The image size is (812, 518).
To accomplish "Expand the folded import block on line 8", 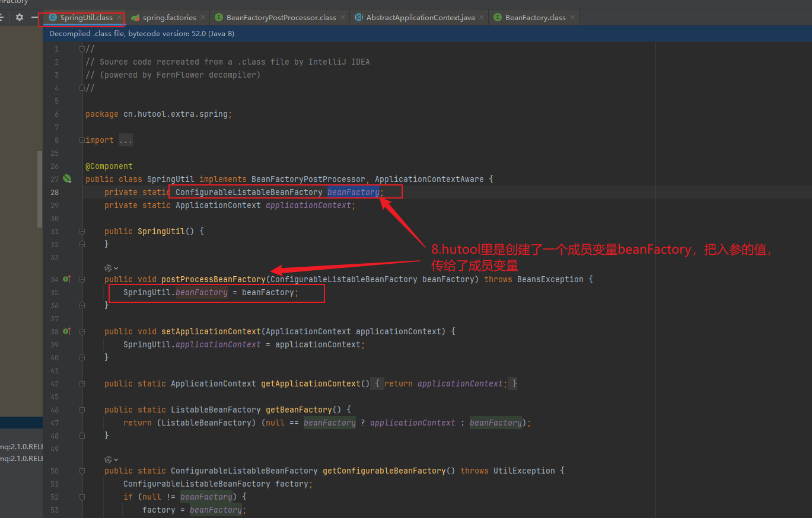I will 82,140.
